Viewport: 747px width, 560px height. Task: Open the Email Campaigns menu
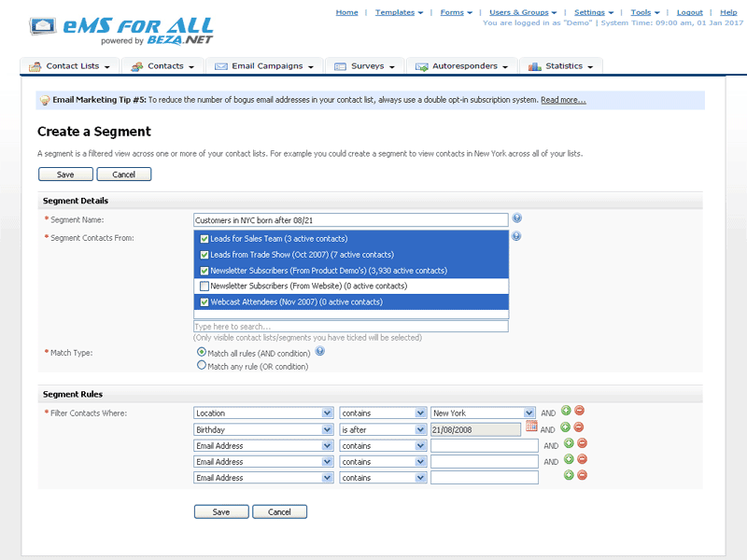tap(265, 66)
